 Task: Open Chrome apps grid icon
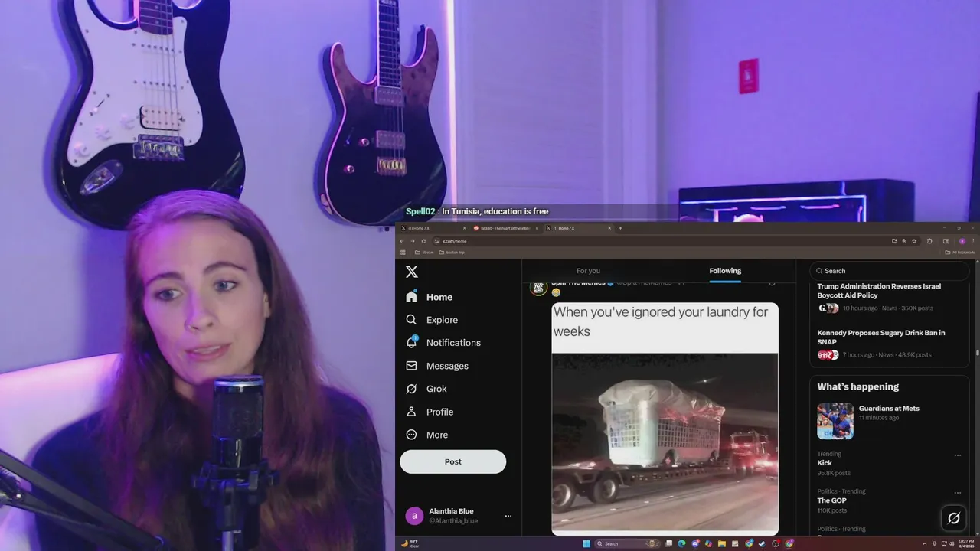(x=403, y=252)
